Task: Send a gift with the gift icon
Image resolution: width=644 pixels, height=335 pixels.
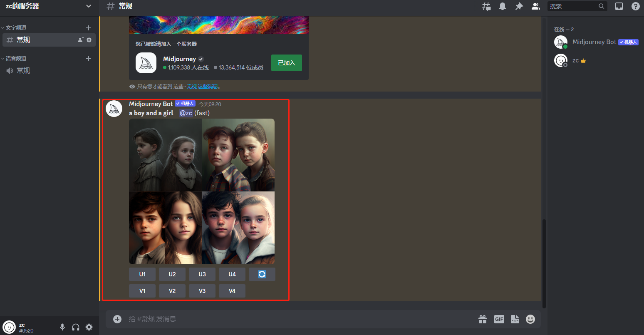Action: click(x=483, y=319)
